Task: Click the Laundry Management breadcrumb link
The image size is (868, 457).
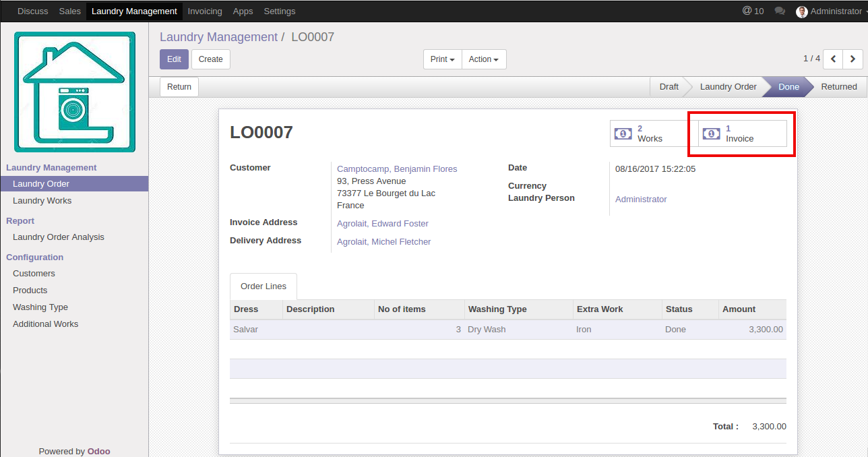Action: pos(218,37)
